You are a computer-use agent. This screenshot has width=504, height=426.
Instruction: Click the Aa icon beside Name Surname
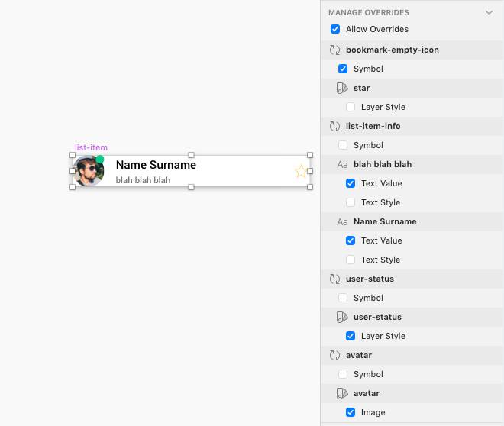342,221
